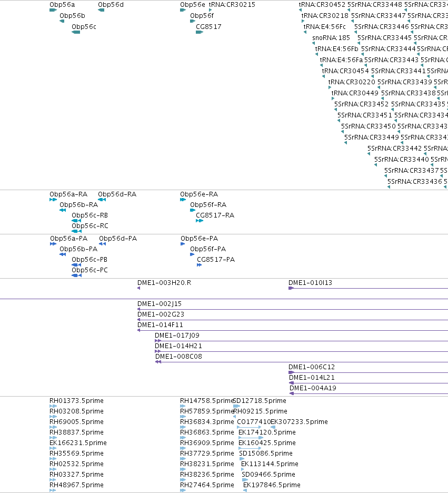This screenshot has height=493, width=448.
Task: Click the Obp56c gene feature label
Action: tap(84, 27)
